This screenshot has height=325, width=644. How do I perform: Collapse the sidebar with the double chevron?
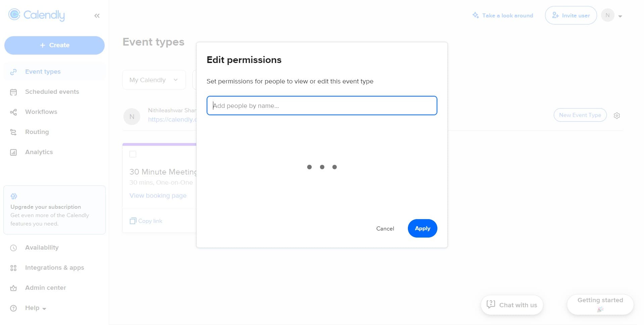(97, 15)
